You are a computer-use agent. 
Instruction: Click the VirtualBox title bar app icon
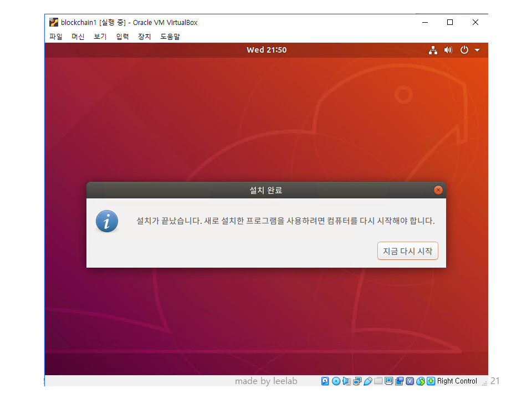tap(54, 22)
